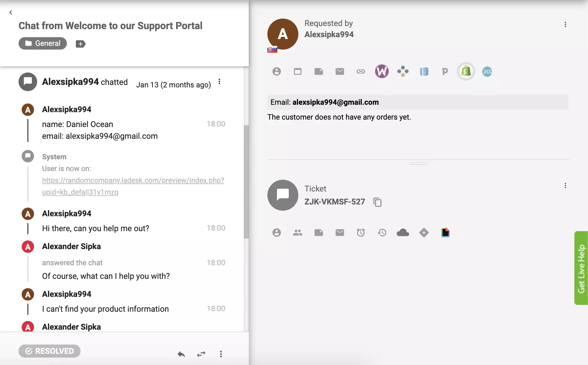The image size is (588, 365).
Task: Open the 2Checkout integration
Action: 486,71
